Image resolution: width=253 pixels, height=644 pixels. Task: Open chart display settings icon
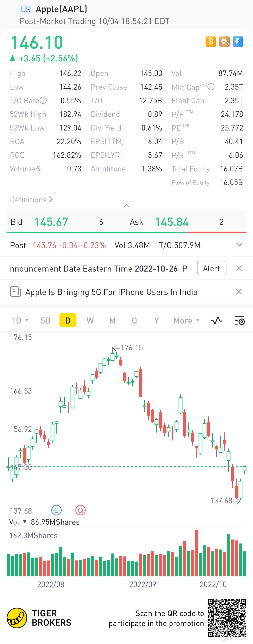point(240,320)
